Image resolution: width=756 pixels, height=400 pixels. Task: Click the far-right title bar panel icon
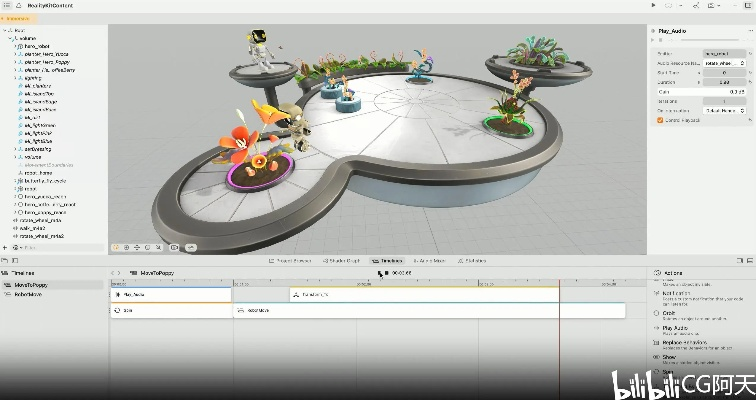(747, 5)
